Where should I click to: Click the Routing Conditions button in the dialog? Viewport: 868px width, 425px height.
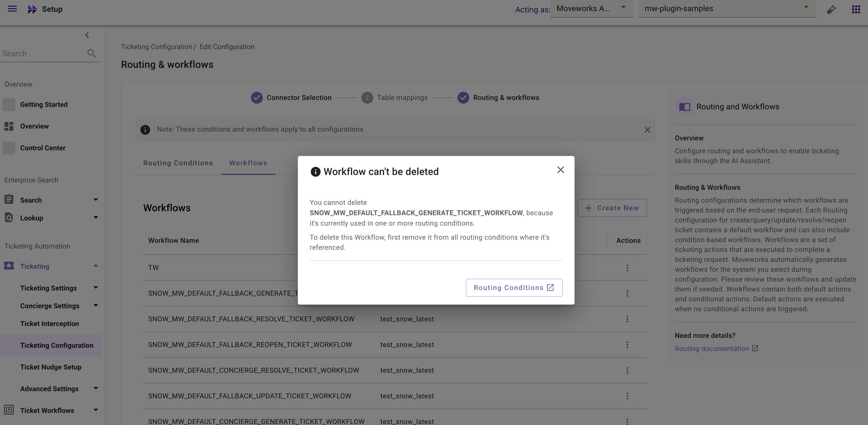[x=514, y=288]
